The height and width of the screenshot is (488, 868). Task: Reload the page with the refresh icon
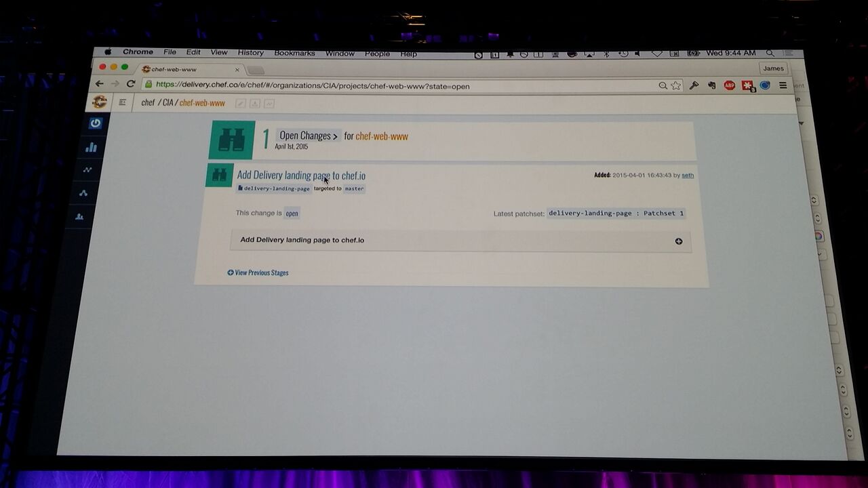tap(131, 83)
